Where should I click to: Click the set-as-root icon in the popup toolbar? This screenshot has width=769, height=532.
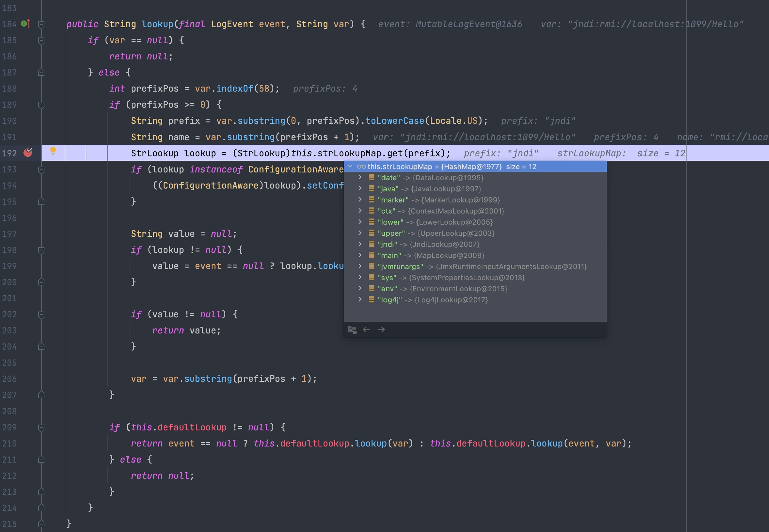point(352,330)
